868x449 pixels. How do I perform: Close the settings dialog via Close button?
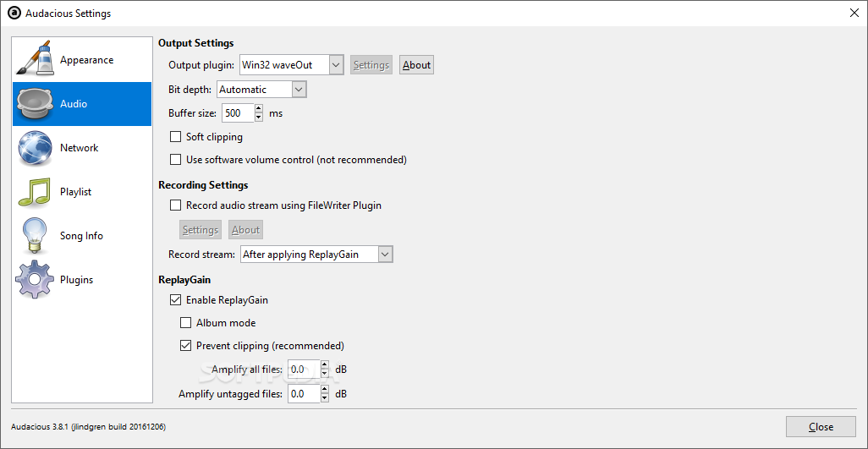point(821,427)
